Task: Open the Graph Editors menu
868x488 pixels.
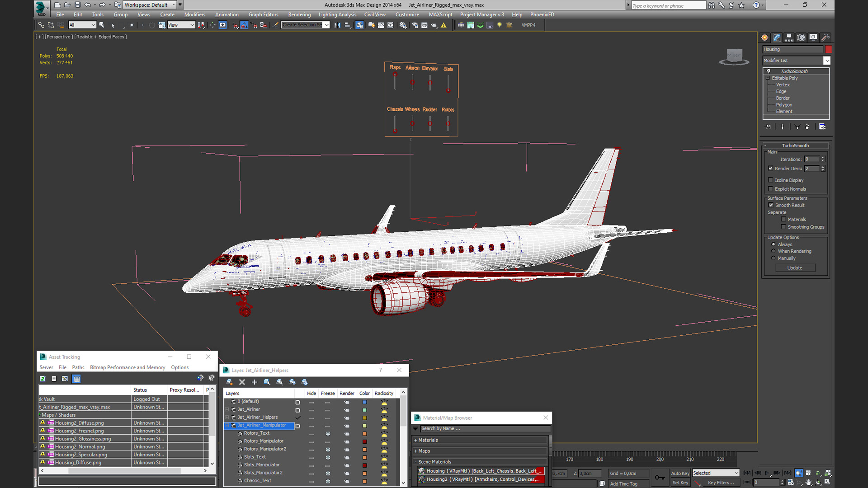Action: pyautogui.click(x=264, y=15)
